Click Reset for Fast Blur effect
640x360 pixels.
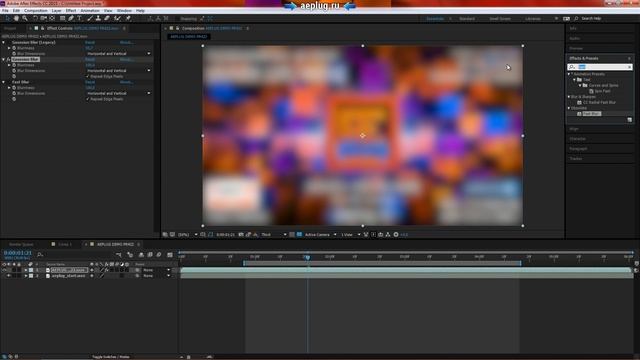[90, 82]
